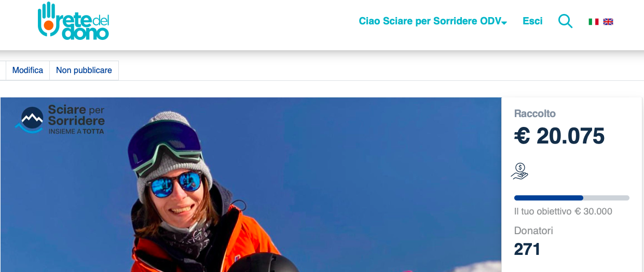Viewport: 644px width, 272px height.
Task: Click the fundraising progress bar
Action: [x=571, y=198]
